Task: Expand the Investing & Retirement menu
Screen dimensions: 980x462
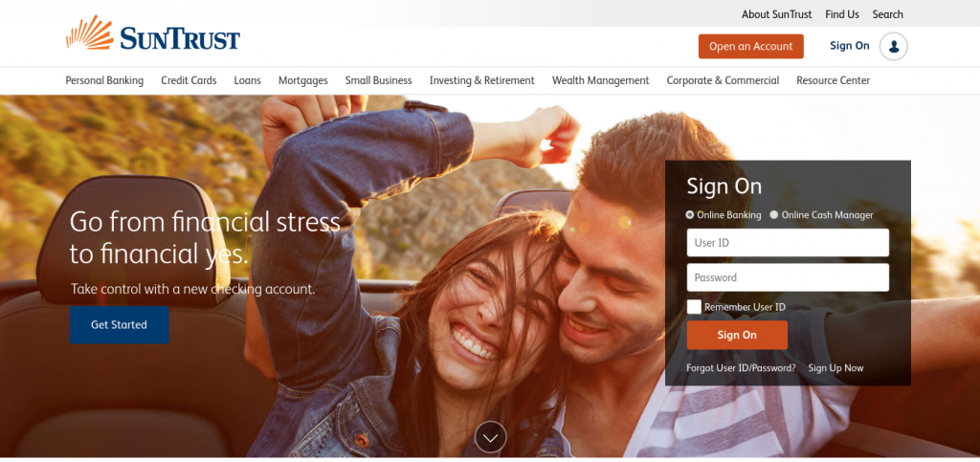Action: [x=482, y=80]
